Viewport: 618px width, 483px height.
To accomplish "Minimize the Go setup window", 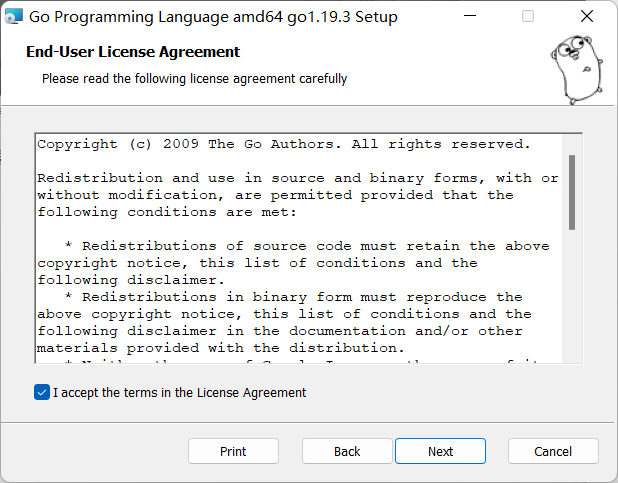I will point(480,17).
